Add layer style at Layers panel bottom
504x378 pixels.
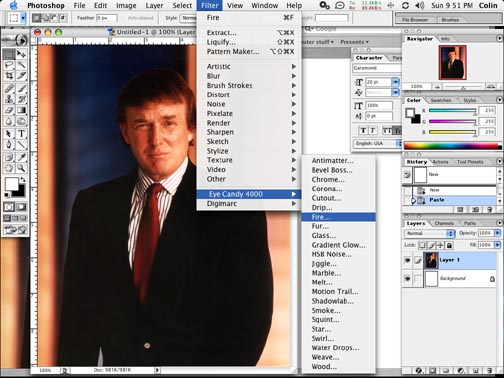419,370
